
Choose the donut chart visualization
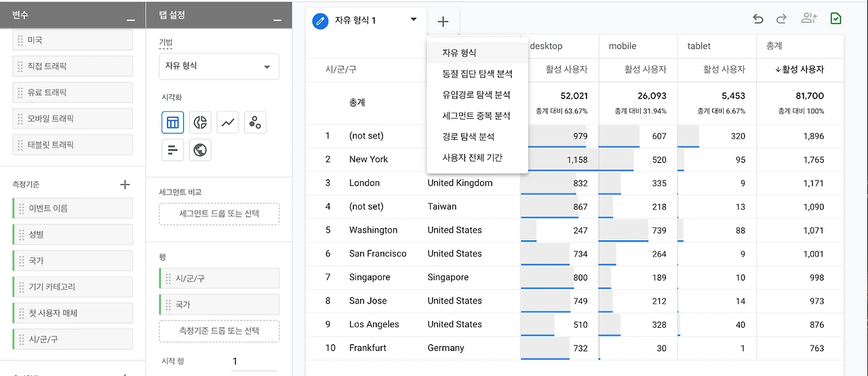coord(200,122)
